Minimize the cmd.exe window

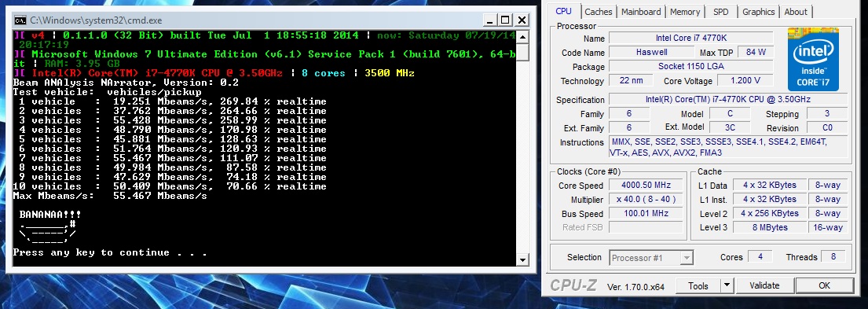click(489, 20)
